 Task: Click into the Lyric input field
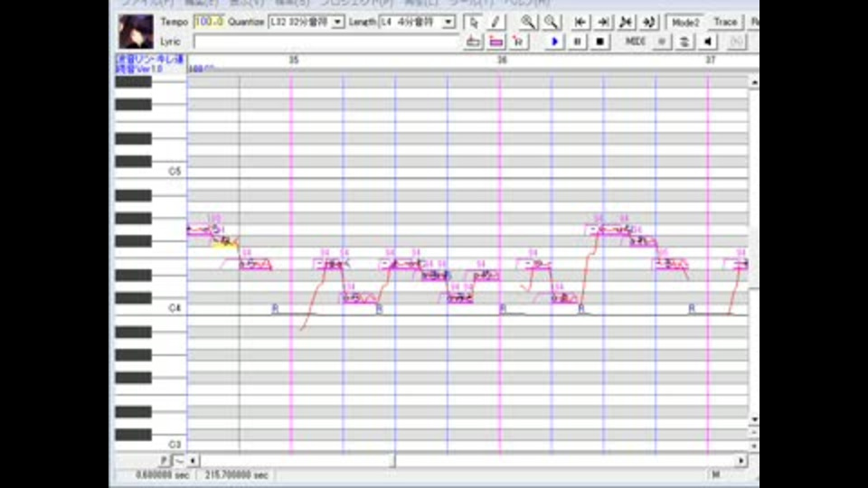pyautogui.click(x=326, y=42)
